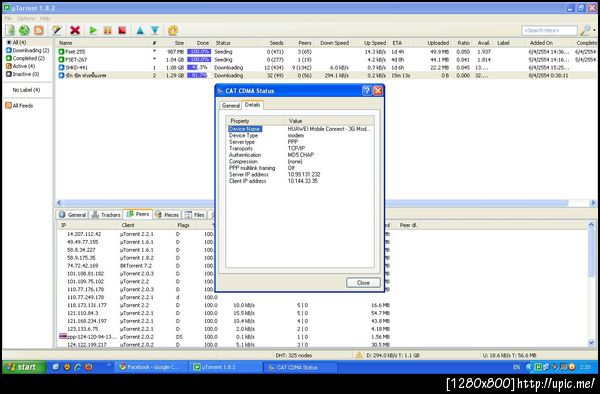The height and width of the screenshot is (394, 600).
Task: Open the Options menu
Action: pos(26,18)
